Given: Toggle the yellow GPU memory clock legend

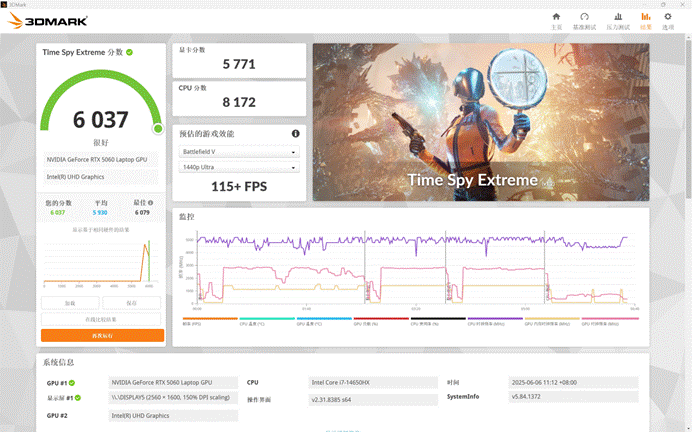Looking at the screenshot, I should pyautogui.click(x=552, y=321).
